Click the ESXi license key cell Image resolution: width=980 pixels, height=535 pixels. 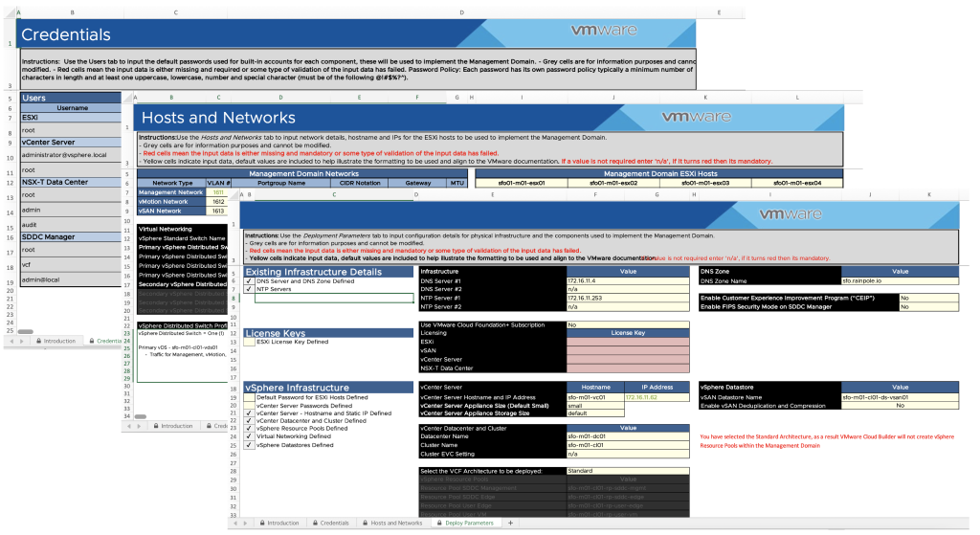628,342
